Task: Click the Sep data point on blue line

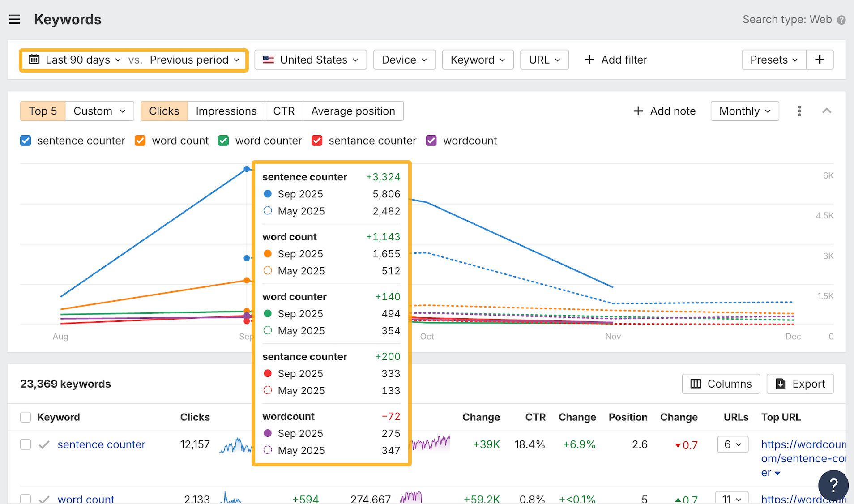Action: pos(247,169)
